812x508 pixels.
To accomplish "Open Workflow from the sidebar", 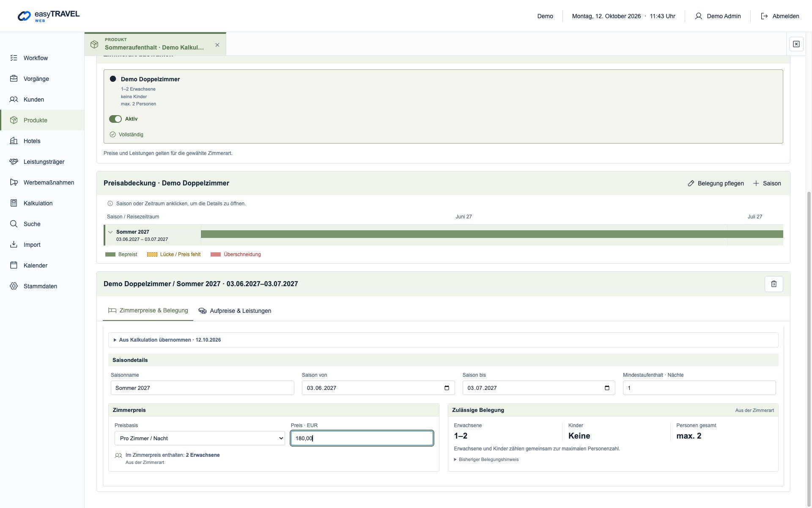I will tap(42, 58).
